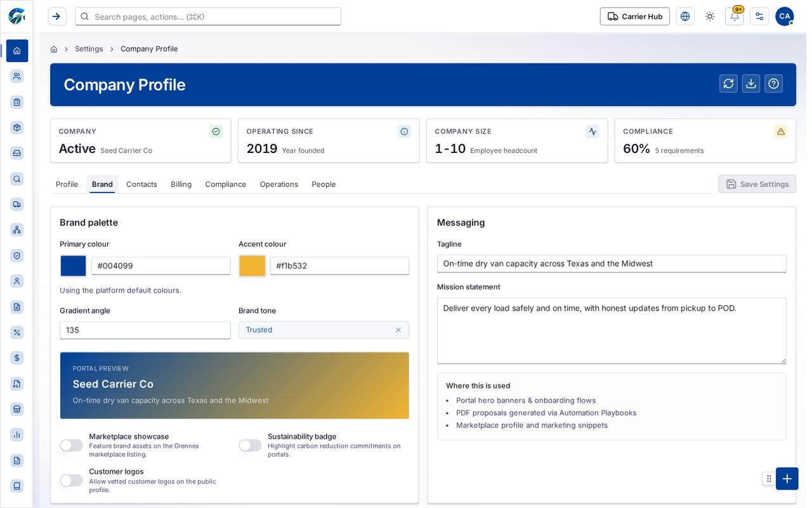Open the bar chart sidebar icon
This screenshot has height=508, width=812.
(17, 434)
